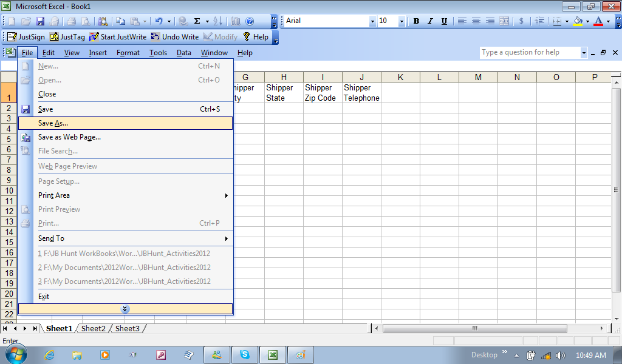This screenshot has height=364, width=622.
Task: Switch to the Sheet2 tab
Action: 94,328
